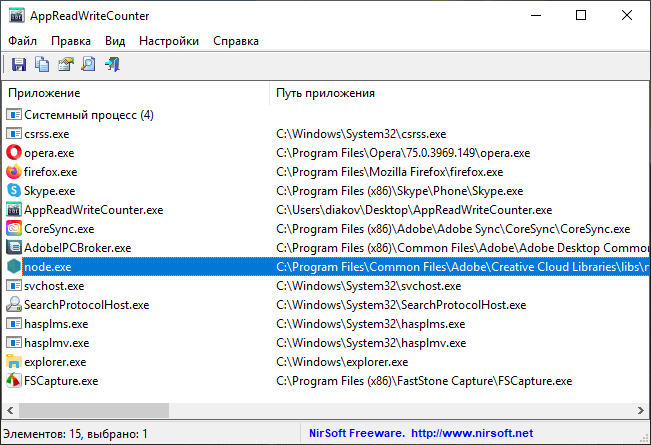651x445 pixels.
Task: Click the Firefox icon beside firefox.exe
Action: point(14,172)
